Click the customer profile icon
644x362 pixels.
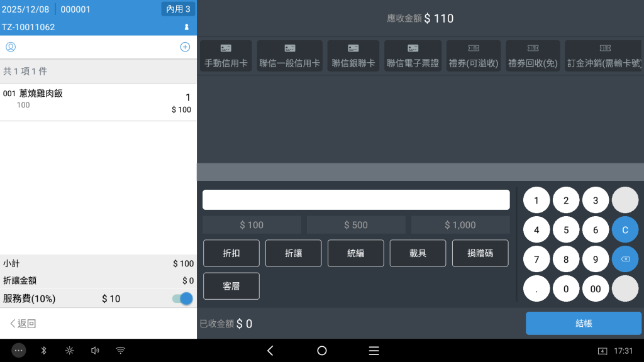[11, 47]
